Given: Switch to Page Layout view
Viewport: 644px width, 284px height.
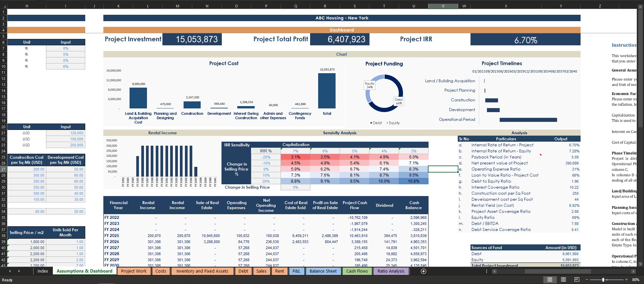Looking at the screenshot, I should pyautogui.click(x=563, y=280).
